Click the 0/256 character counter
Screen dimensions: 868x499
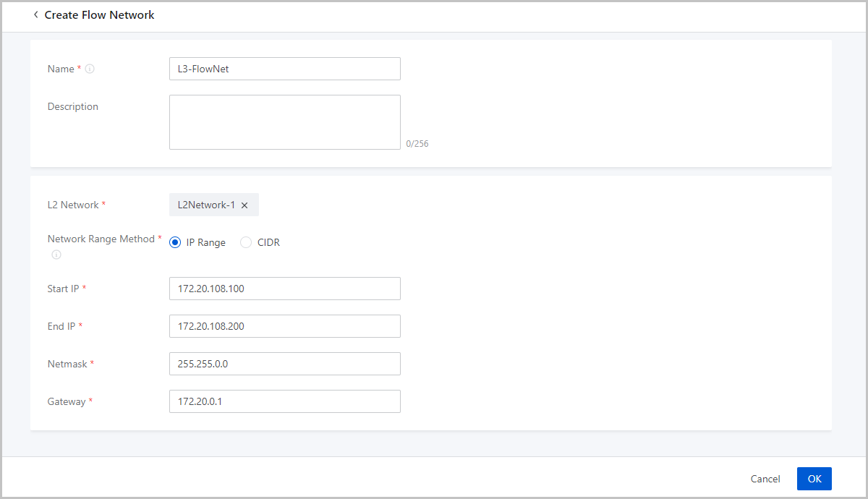click(x=417, y=144)
